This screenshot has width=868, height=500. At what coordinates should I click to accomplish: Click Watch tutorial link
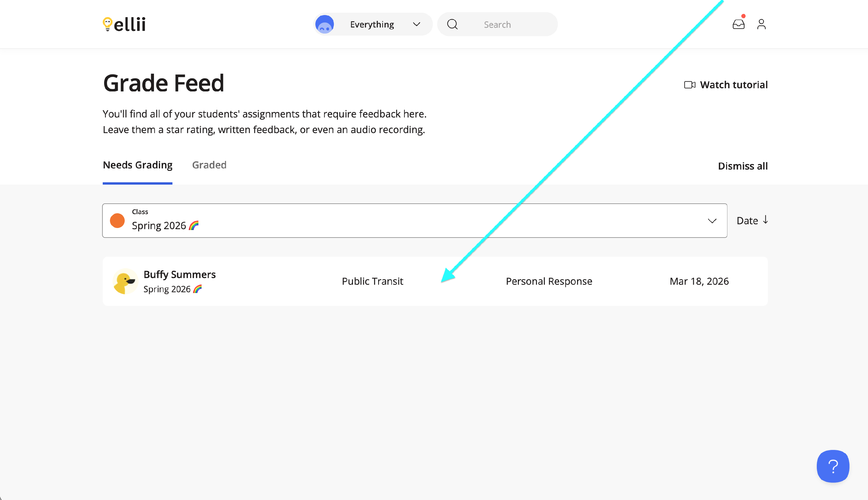click(x=733, y=85)
